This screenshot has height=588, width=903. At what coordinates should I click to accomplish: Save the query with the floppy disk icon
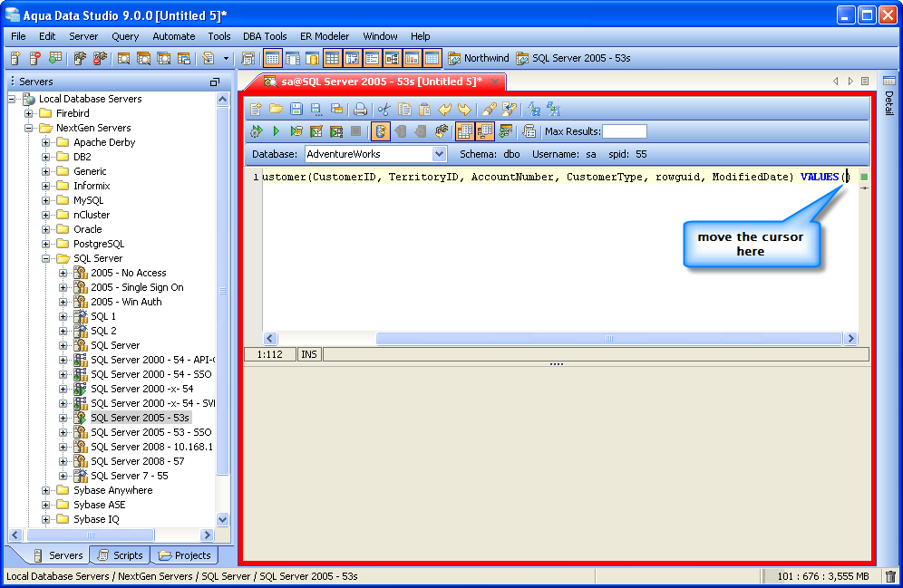point(296,109)
